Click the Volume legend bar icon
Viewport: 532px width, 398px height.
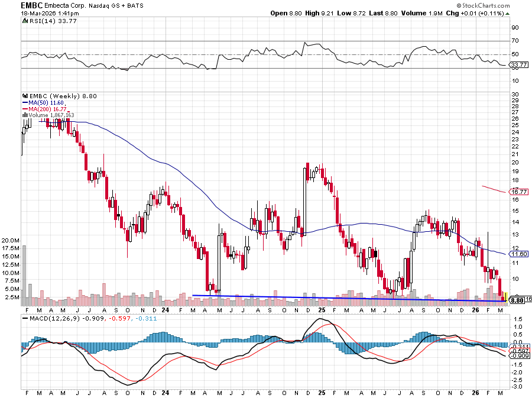[x=25, y=115]
